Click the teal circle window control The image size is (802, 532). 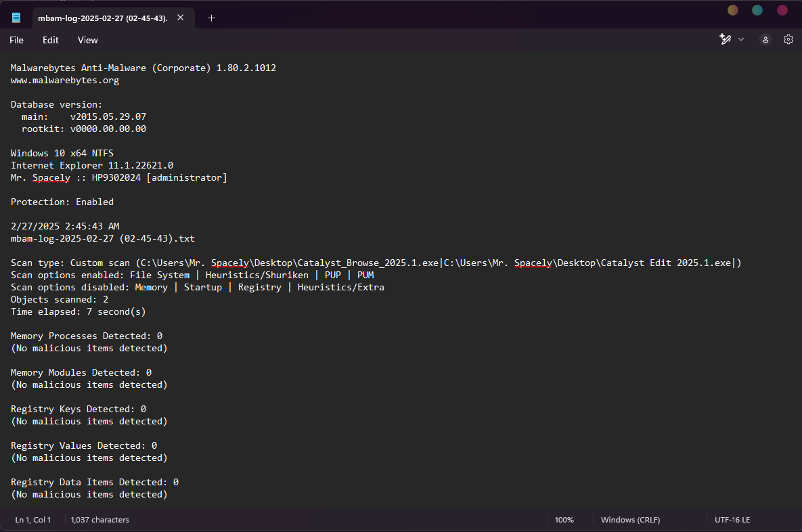[757, 10]
